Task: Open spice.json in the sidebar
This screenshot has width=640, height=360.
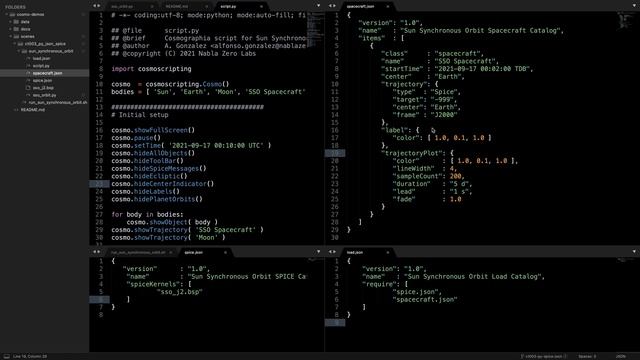Action: [x=42, y=80]
